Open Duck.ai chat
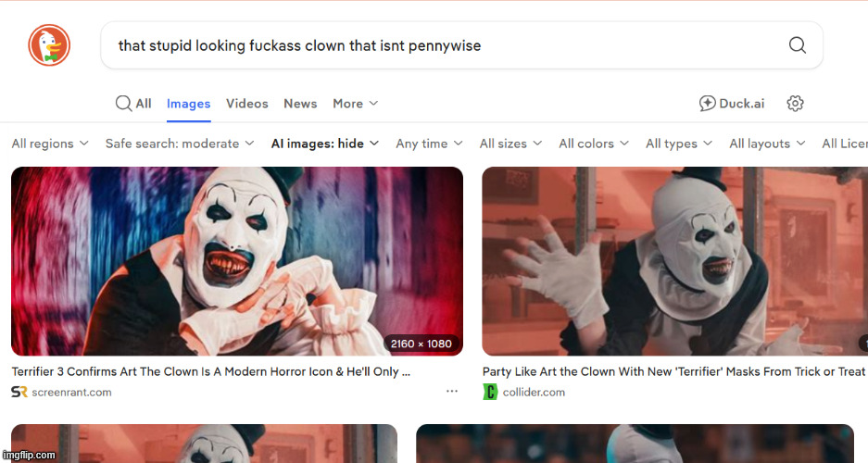Viewport: 868px width, 463px height. point(731,104)
